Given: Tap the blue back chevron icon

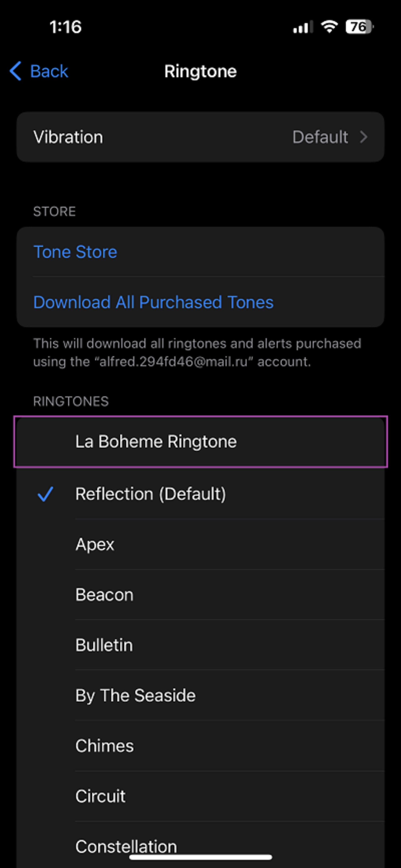Looking at the screenshot, I should [x=16, y=71].
